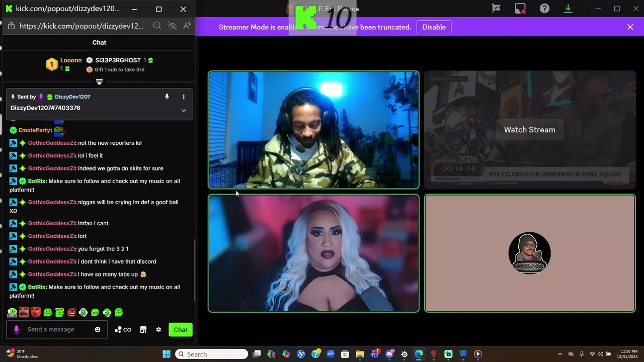Open Discord taskbar icon with notification badge
Screen dimensions: 644x362
389,354
